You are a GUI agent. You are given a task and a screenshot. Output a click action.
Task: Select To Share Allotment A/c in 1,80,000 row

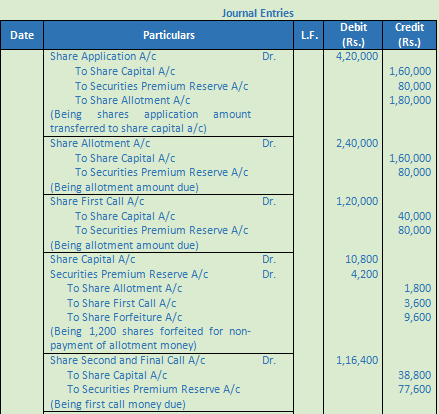(x=133, y=100)
